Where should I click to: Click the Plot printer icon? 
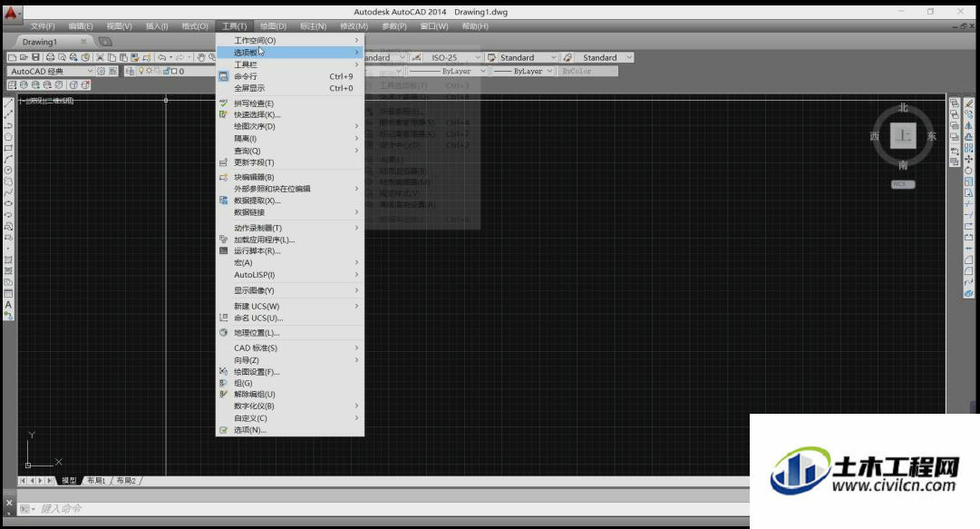pos(50,57)
